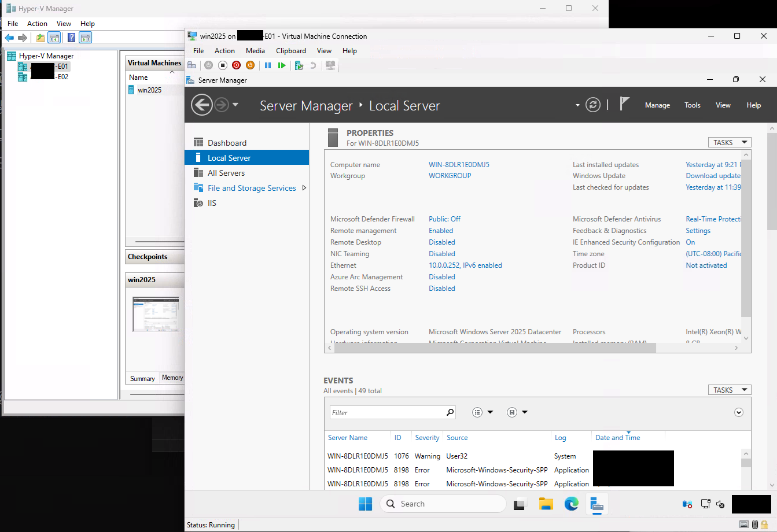Open the Events TASKS dropdown

tap(729, 390)
